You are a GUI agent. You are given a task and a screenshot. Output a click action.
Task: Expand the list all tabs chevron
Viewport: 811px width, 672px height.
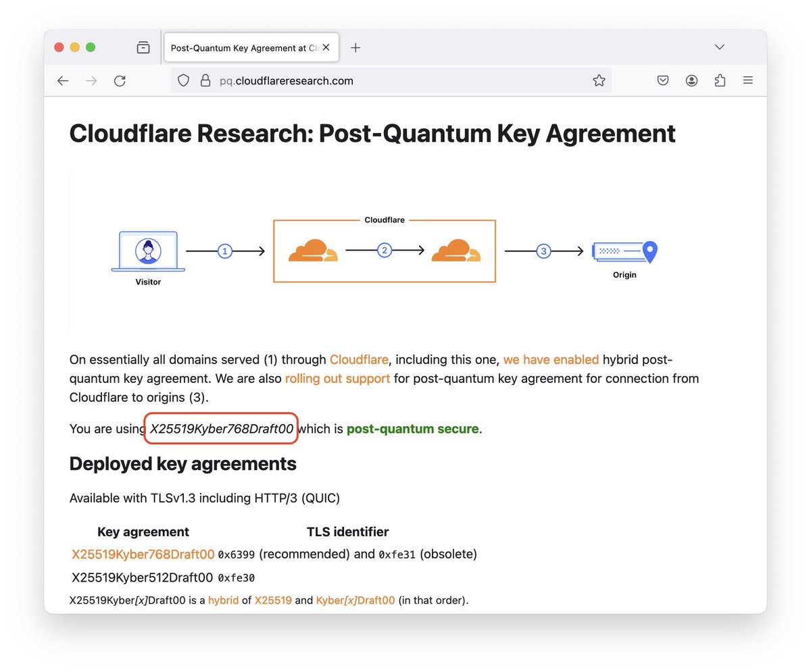pyautogui.click(x=720, y=47)
